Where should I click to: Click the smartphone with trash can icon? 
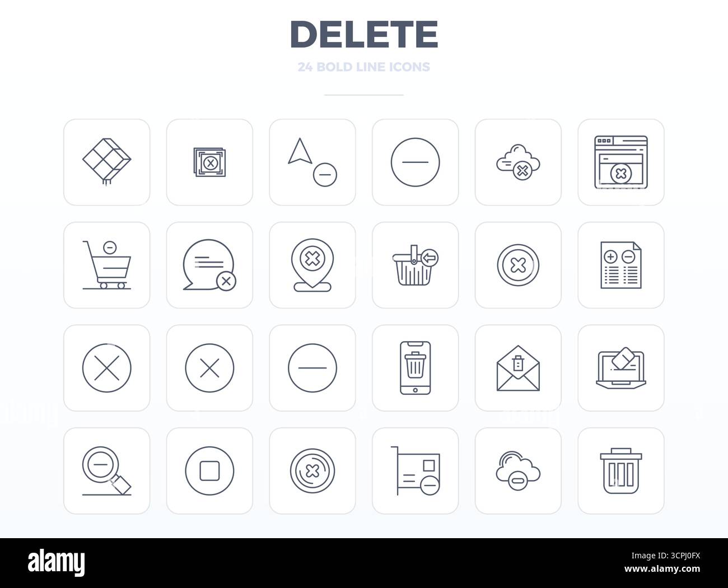click(x=416, y=368)
